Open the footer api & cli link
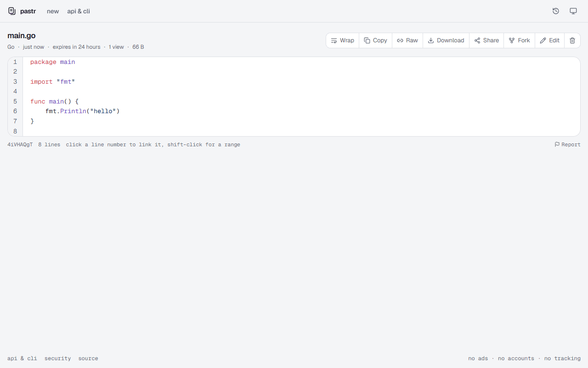 pyautogui.click(x=22, y=358)
